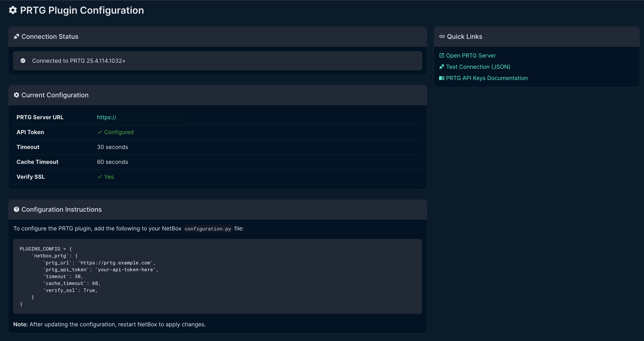Click the 'PRTG Server URL' row label
The image size is (644, 341).
pyautogui.click(x=40, y=117)
